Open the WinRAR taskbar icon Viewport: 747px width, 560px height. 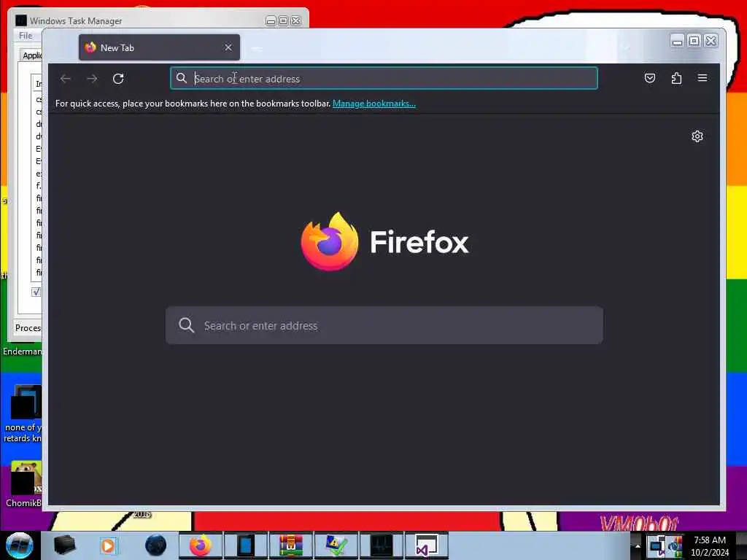[290, 545]
